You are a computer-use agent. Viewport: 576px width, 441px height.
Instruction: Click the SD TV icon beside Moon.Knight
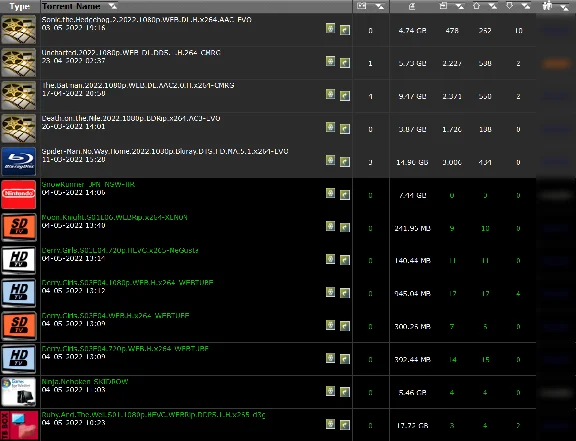pyautogui.click(x=19, y=227)
